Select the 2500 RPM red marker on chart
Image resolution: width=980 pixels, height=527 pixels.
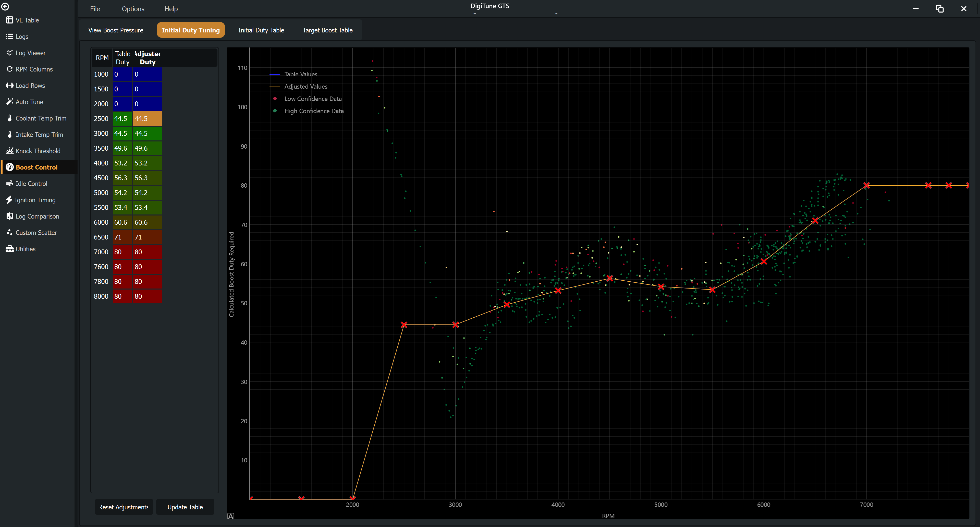click(404, 325)
